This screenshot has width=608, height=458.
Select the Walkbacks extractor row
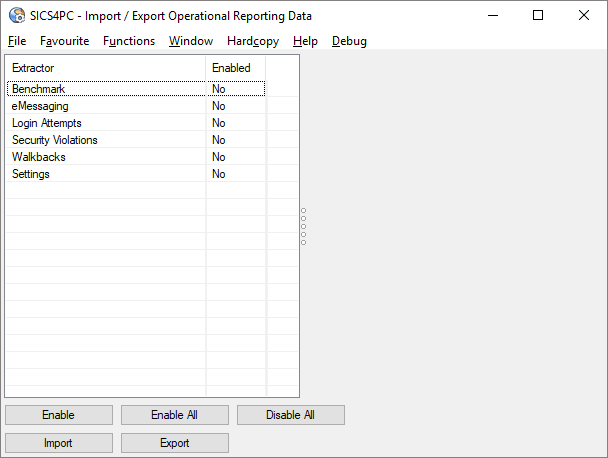point(136,157)
